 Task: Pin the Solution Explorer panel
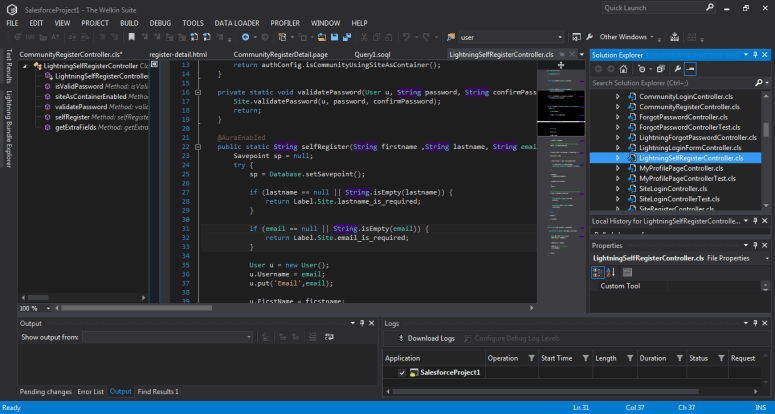[x=753, y=55]
